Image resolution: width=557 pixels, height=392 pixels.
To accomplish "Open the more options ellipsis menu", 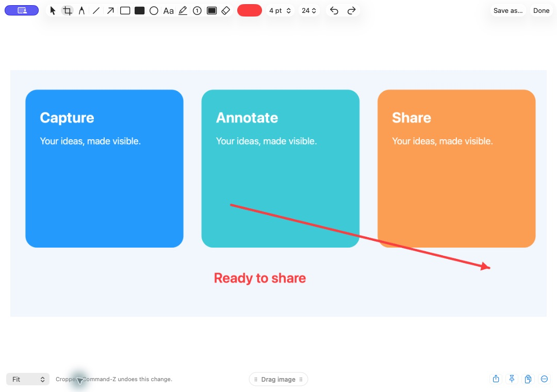I will click(x=544, y=379).
